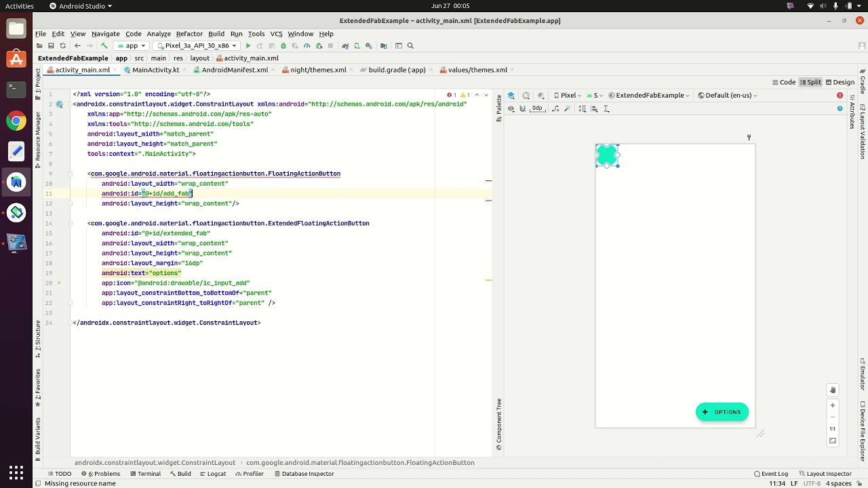868x488 pixels.
Task: Open Pixel device preview dropdown
Action: tap(569, 96)
